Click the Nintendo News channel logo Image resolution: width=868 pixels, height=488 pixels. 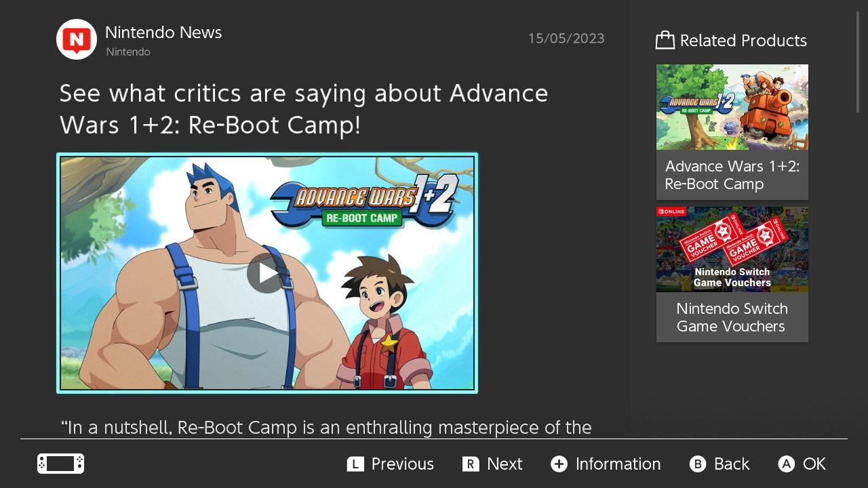(x=77, y=39)
